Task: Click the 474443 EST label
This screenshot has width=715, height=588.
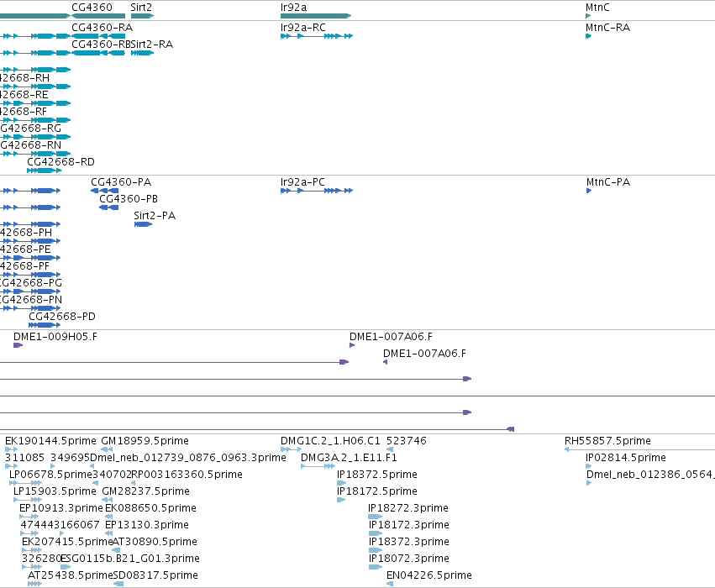Action: click(40, 525)
